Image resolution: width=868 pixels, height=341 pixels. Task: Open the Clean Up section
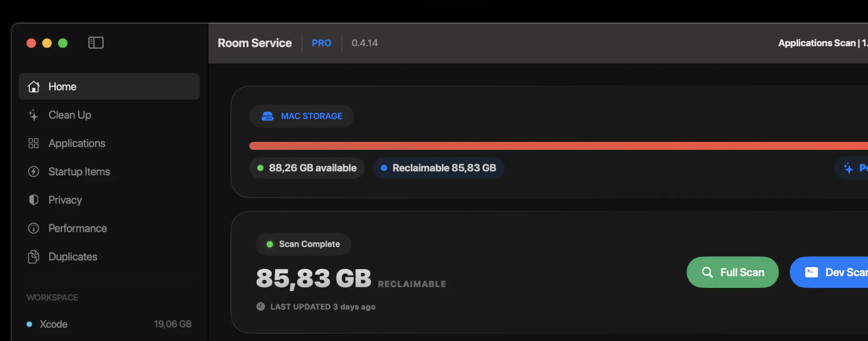click(70, 115)
